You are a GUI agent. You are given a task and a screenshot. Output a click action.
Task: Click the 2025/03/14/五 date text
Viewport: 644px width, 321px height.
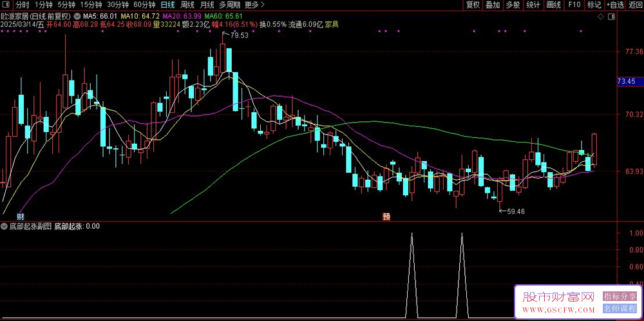coord(23,24)
